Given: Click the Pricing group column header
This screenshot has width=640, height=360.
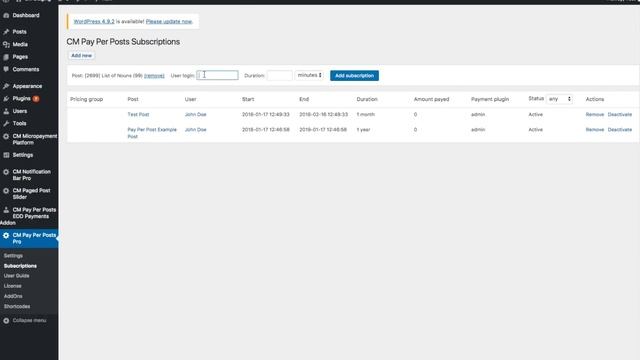Looking at the screenshot, I should coord(87,99).
